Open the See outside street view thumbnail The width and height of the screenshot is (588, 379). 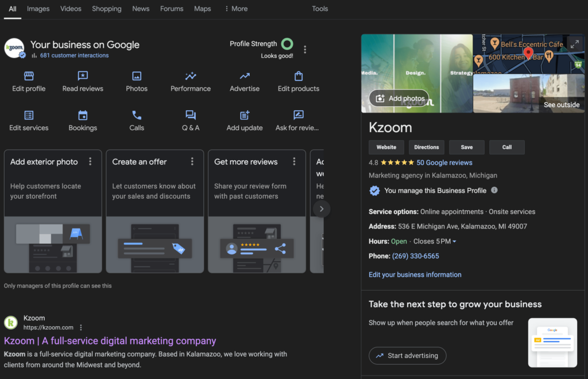[529, 94]
